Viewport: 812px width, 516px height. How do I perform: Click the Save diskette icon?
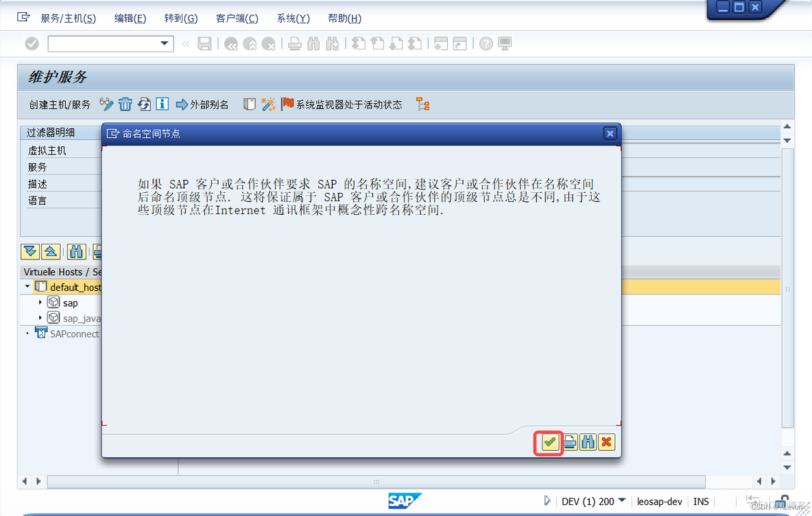pyautogui.click(x=204, y=43)
